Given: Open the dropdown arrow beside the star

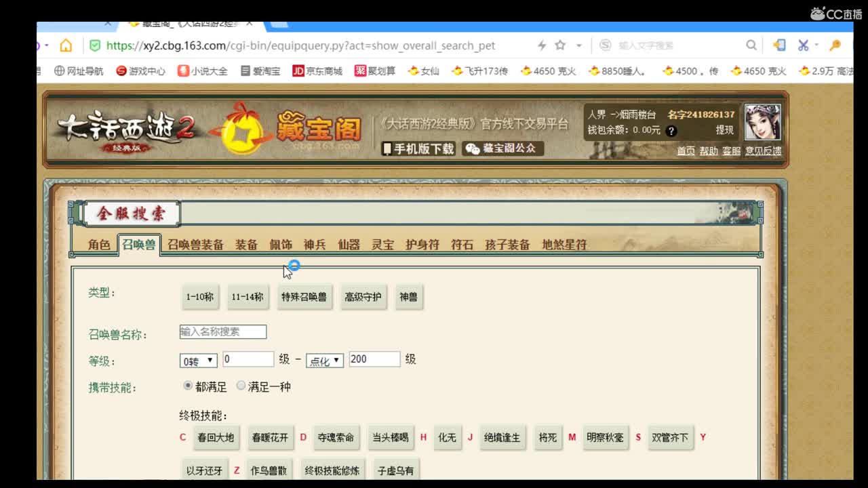Looking at the screenshot, I should click(579, 45).
